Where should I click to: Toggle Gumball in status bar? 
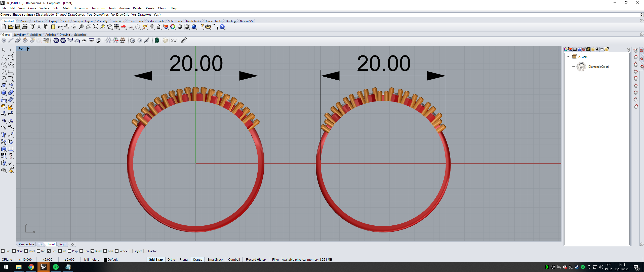click(x=234, y=260)
